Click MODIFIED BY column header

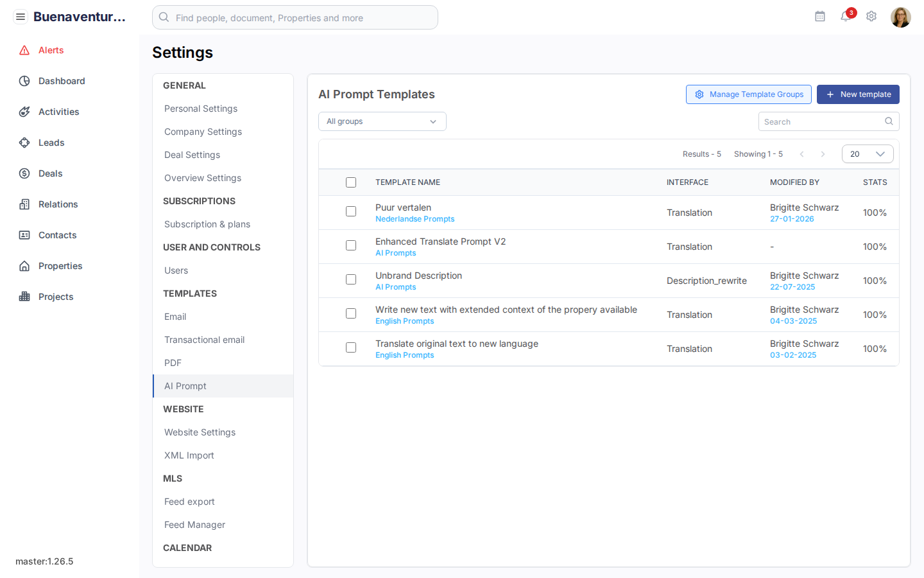(794, 182)
